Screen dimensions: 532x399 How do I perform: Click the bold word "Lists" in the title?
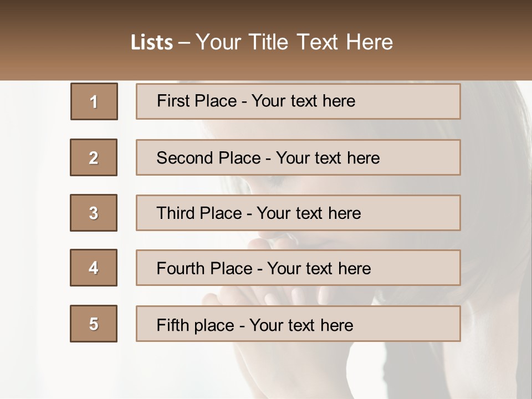(x=152, y=43)
